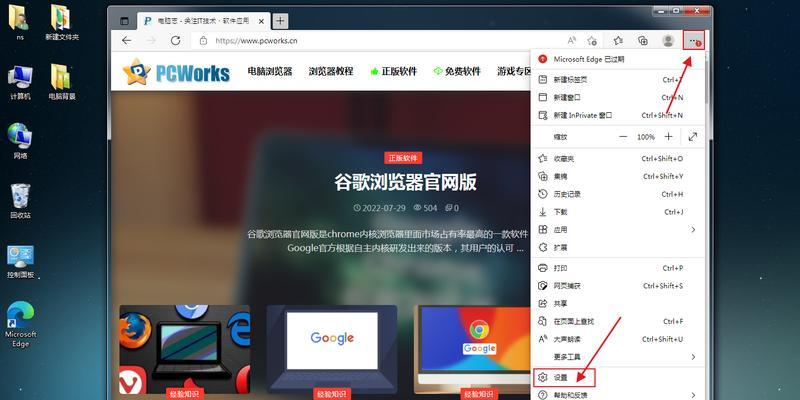Select the 控制面板 desktop icon
Viewport: 800px width, 400px height.
coord(20,262)
